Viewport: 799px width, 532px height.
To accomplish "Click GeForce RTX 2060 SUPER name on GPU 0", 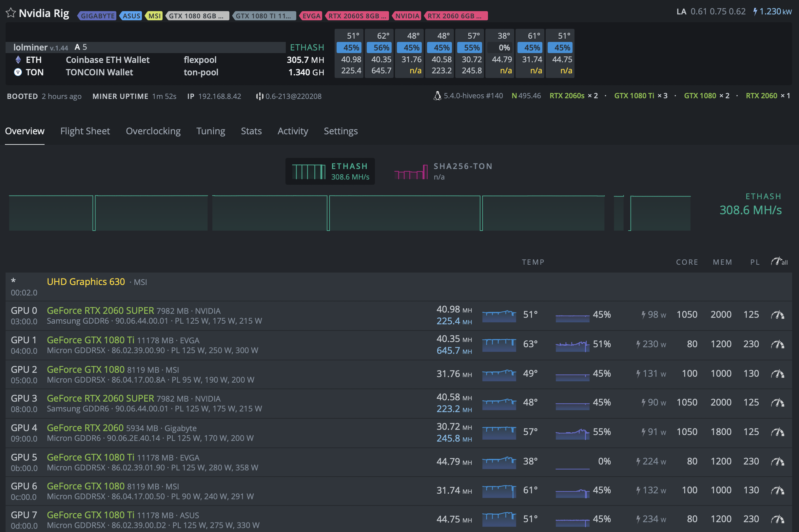I will click(101, 311).
